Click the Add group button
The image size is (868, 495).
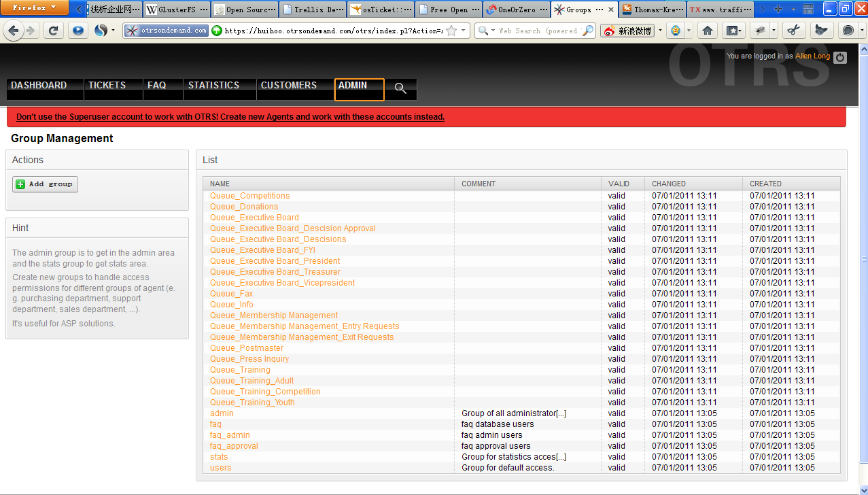(45, 184)
